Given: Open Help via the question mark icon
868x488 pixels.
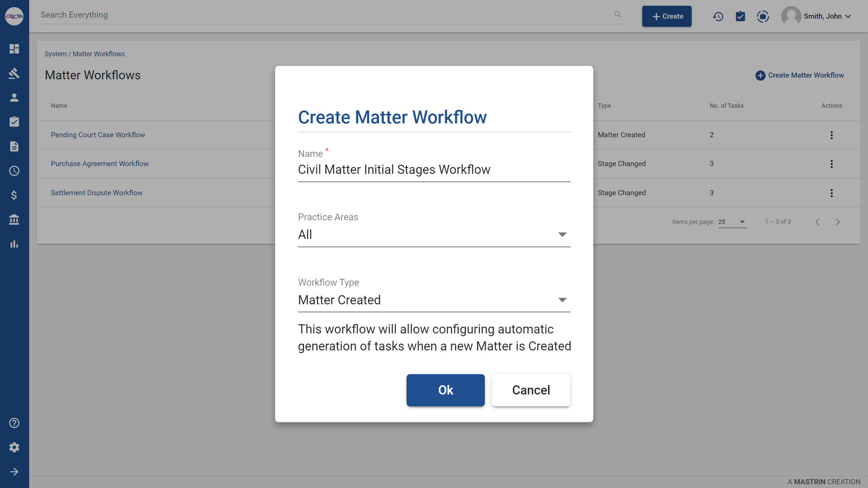Looking at the screenshot, I should click(x=14, y=423).
